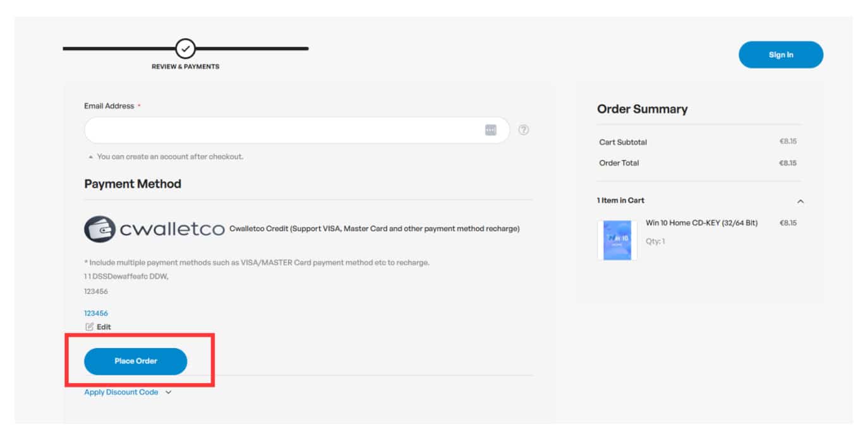Select the Cwalletco Credit payment method description
Image resolution: width=868 pixels, height=436 pixels.
pos(374,229)
